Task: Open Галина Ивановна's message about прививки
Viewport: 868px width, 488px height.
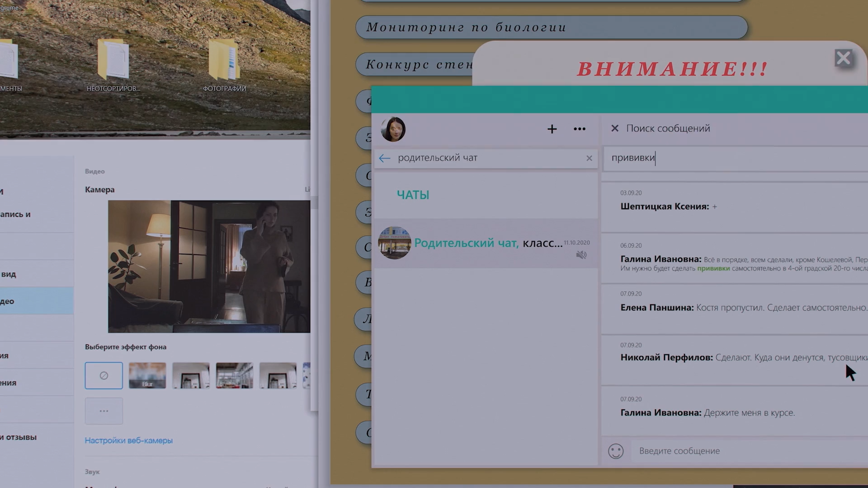Action: coord(741,260)
